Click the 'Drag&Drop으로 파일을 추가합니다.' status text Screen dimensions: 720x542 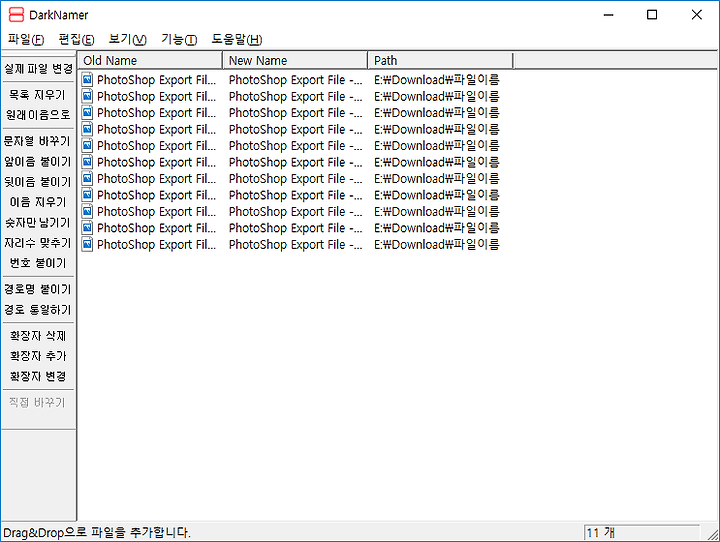tap(96, 533)
